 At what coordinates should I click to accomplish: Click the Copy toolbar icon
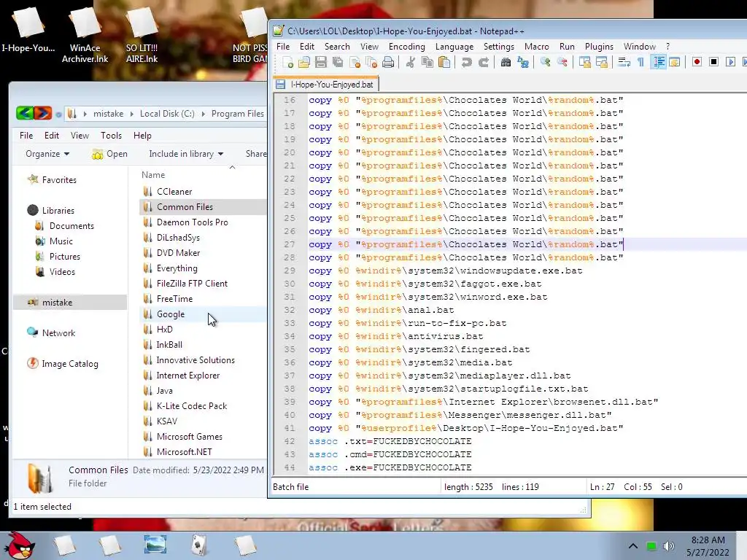[427, 63]
